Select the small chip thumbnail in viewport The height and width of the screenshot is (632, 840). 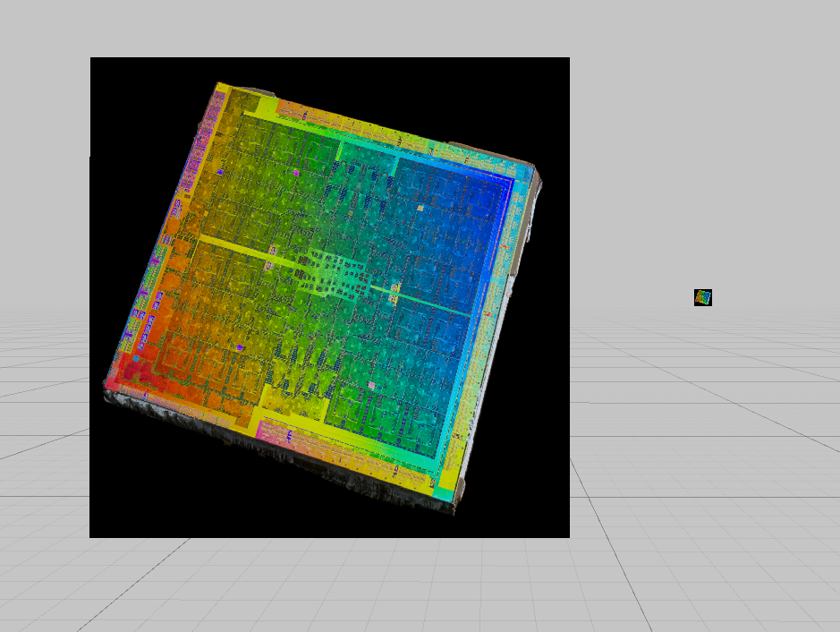click(x=703, y=297)
